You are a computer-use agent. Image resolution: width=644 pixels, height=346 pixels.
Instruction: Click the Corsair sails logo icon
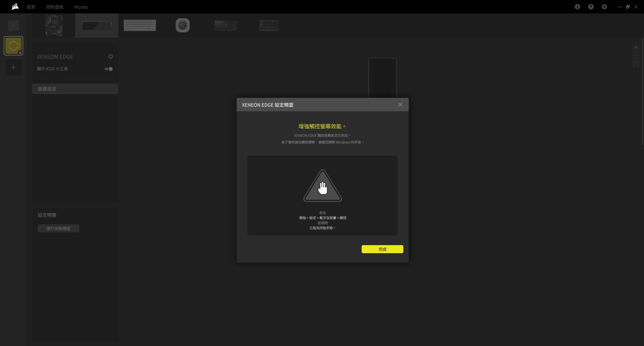click(x=15, y=7)
